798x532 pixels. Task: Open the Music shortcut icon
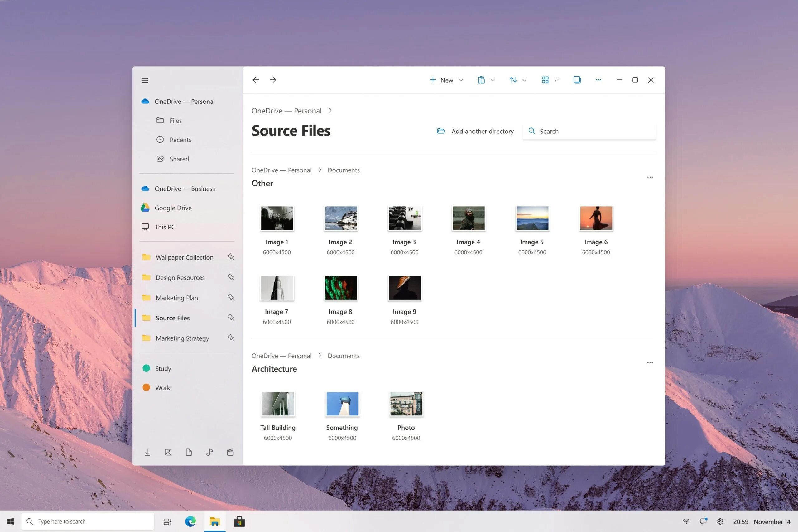point(209,452)
